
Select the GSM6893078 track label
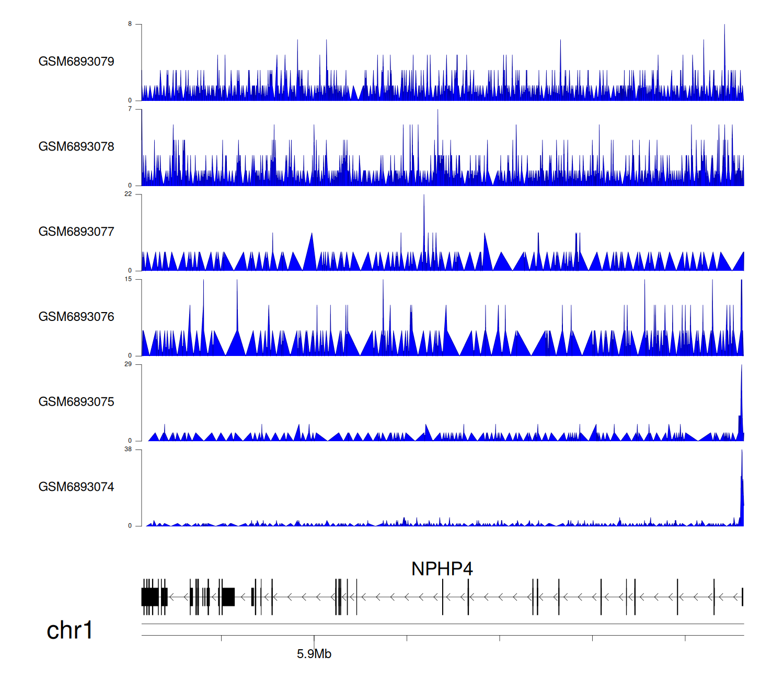(76, 147)
